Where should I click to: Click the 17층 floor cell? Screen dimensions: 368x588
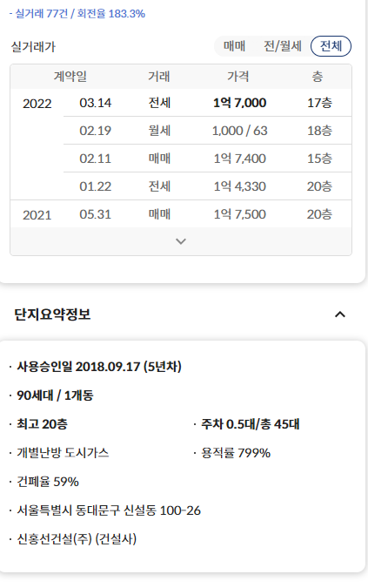(x=319, y=103)
